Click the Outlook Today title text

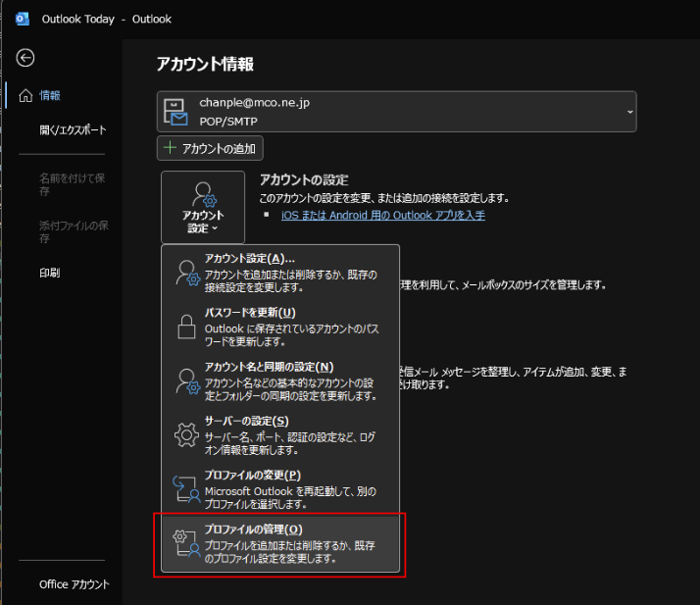[x=78, y=19]
